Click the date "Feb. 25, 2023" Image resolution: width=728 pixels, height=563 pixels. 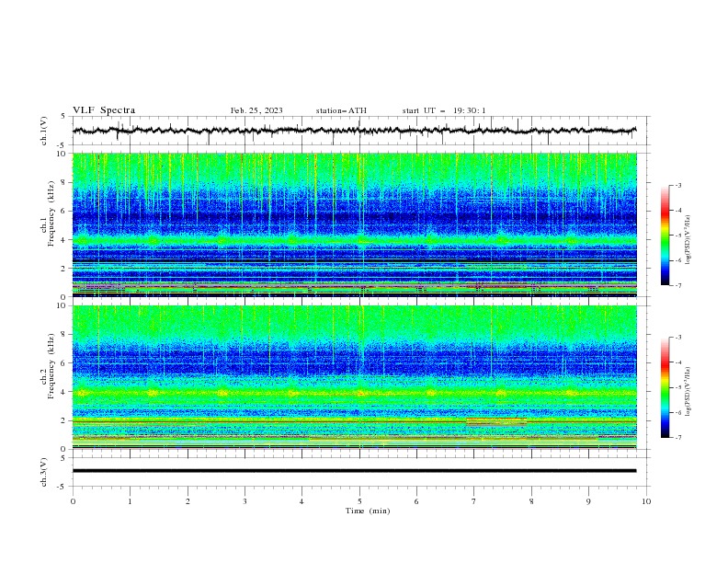[256, 110]
